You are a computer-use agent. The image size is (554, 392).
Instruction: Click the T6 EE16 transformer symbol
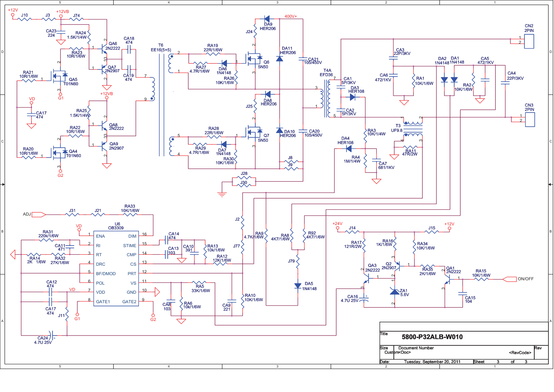162,105
